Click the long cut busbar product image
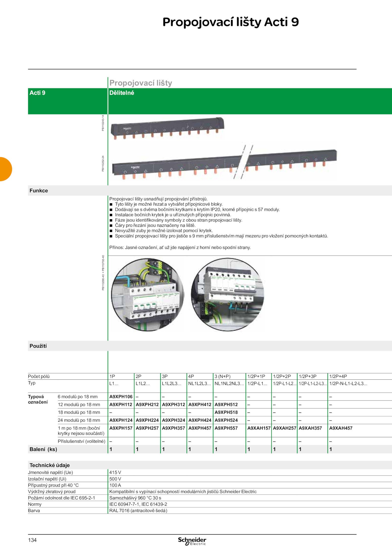The image size is (392, 555). [224, 163]
